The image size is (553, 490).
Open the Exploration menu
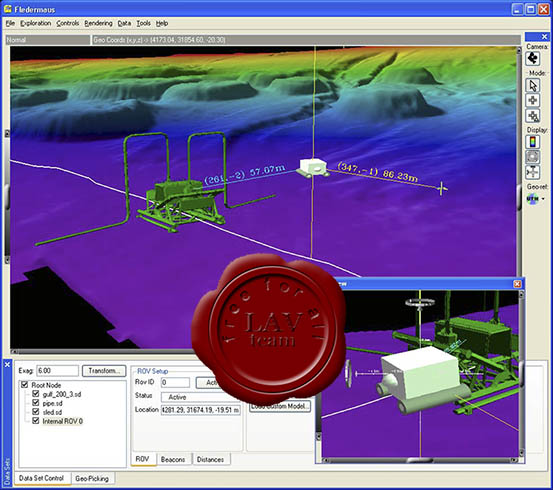point(36,23)
